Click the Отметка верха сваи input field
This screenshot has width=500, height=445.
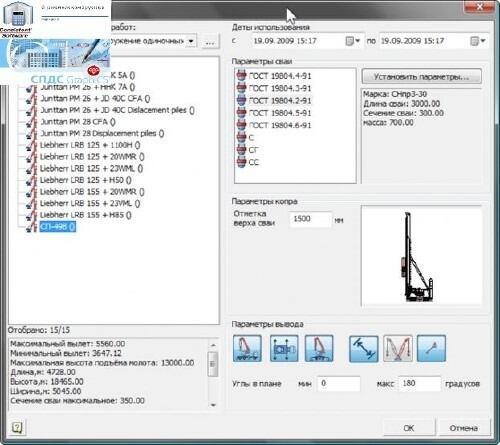click(310, 219)
